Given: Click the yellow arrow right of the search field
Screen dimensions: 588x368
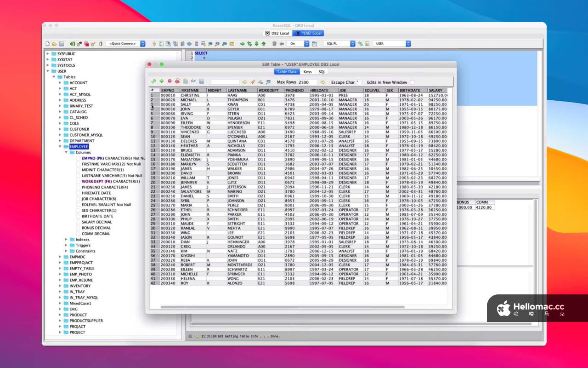Looking at the screenshot, I should 245,82.
